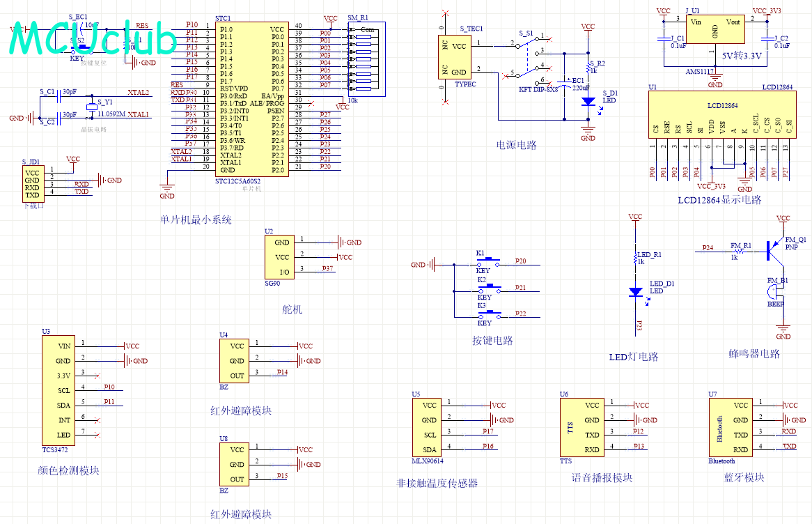This screenshot has width=812, height=524.
Task: Click the LED_D1 diode symbol
Action: click(635, 292)
